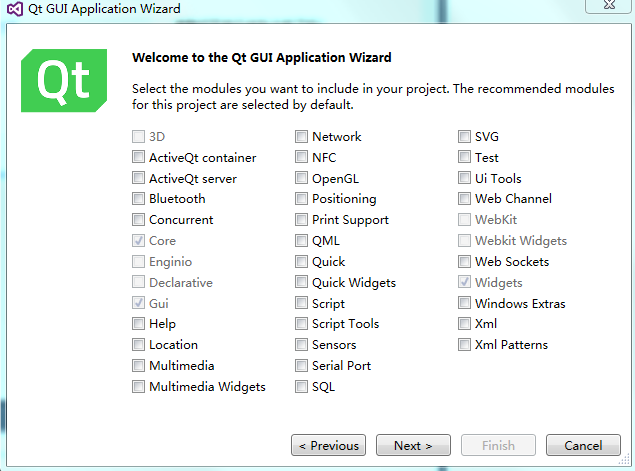Viewport: 635px width, 471px height.
Task: Select the Positioning module
Action: (x=301, y=198)
